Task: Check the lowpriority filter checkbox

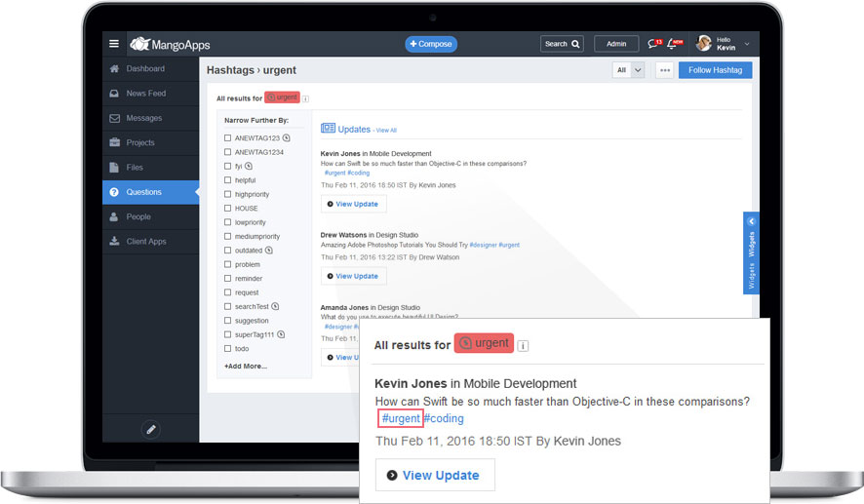Action: pos(227,222)
